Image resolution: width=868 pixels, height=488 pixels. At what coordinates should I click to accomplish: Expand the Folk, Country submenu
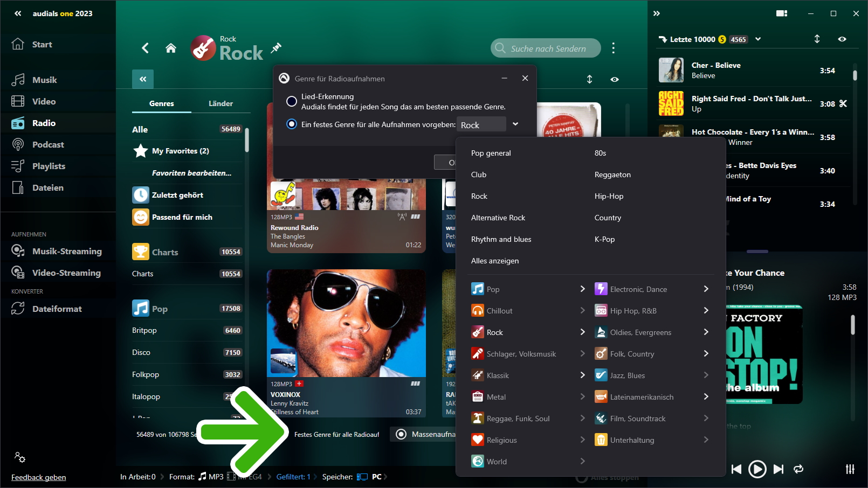click(x=706, y=353)
